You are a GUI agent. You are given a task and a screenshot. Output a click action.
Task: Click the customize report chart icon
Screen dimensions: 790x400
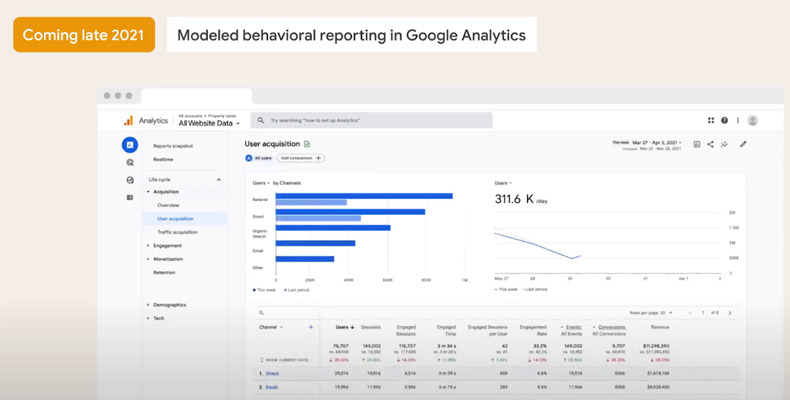coord(697,144)
